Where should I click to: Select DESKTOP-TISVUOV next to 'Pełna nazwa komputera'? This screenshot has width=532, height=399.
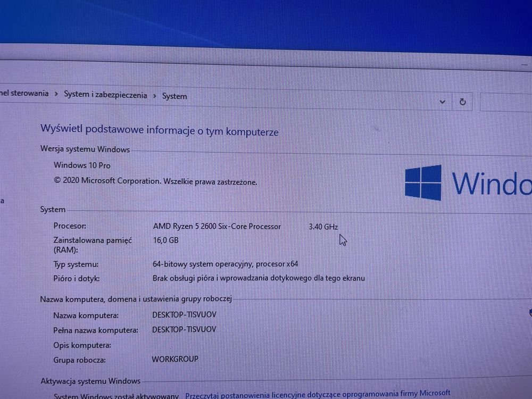pyautogui.click(x=184, y=329)
